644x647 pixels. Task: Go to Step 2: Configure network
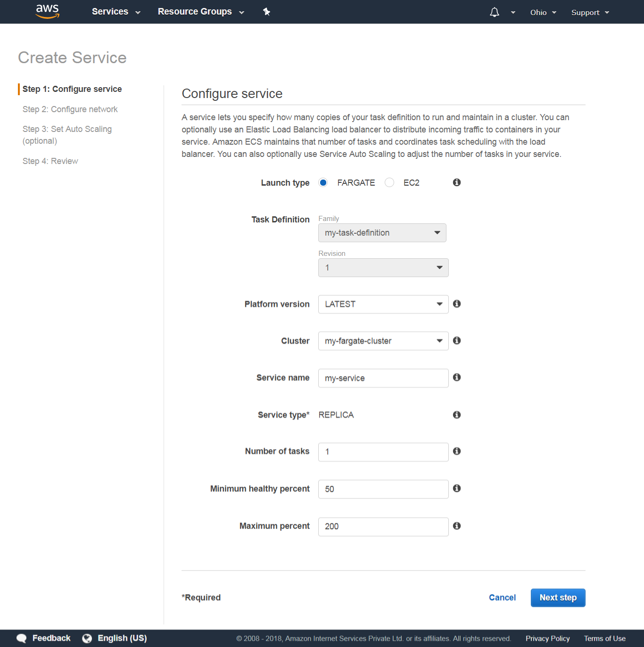point(70,109)
